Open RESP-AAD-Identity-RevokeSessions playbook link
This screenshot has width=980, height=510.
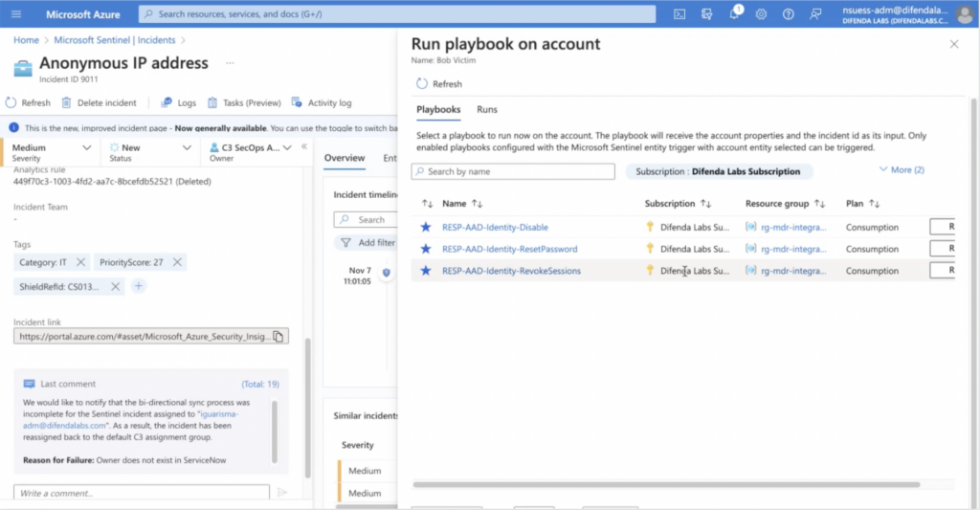point(511,271)
